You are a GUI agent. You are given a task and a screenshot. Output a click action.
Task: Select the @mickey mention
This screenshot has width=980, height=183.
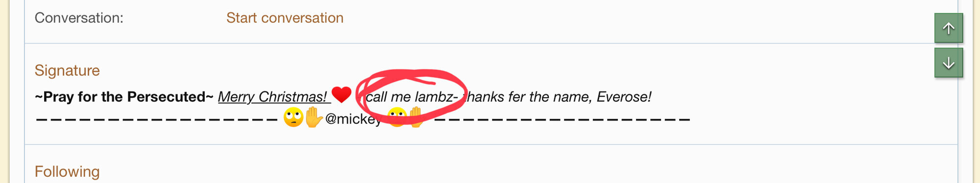[353, 119]
